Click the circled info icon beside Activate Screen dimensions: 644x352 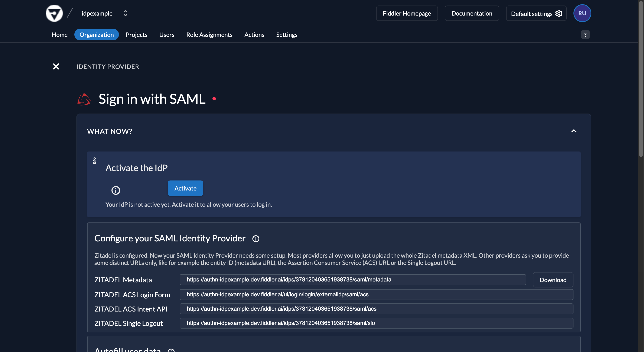116,190
